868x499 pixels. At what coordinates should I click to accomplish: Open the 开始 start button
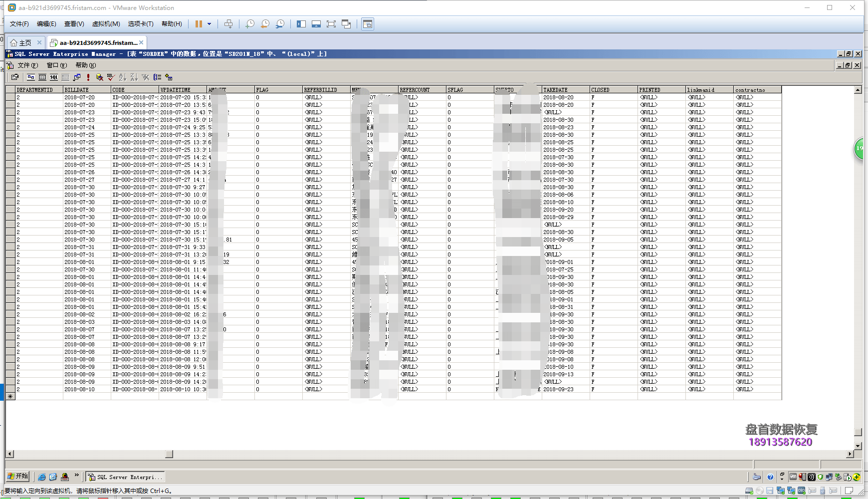pos(18,477)
